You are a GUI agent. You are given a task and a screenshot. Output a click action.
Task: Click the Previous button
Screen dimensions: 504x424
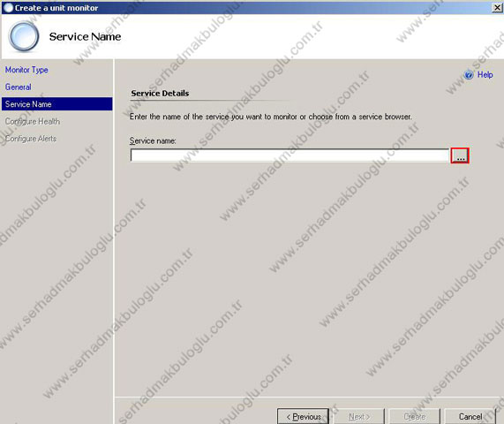303,417
